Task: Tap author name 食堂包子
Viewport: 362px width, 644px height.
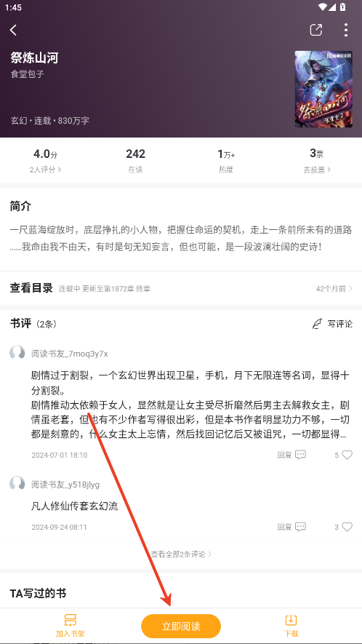Action: (27, 74)
